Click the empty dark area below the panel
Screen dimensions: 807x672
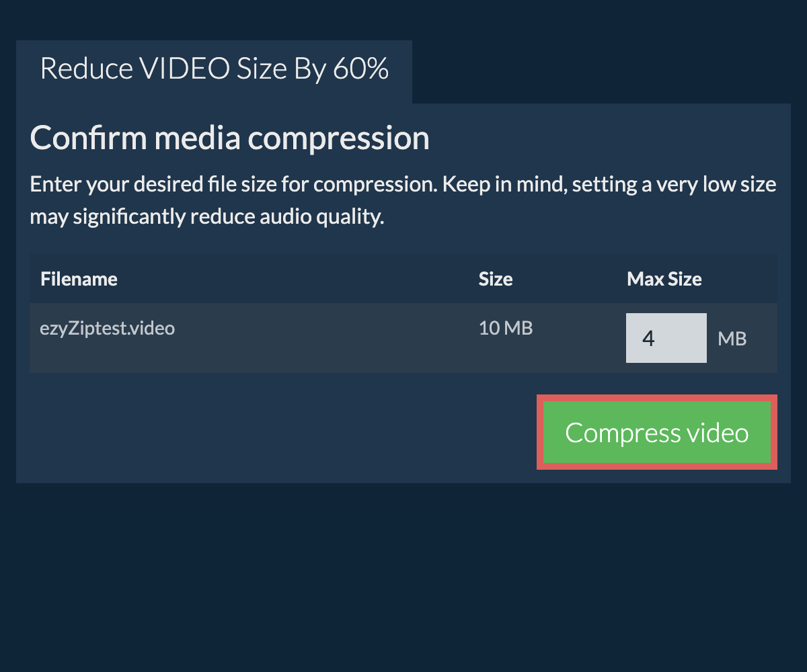click(403, 578)
